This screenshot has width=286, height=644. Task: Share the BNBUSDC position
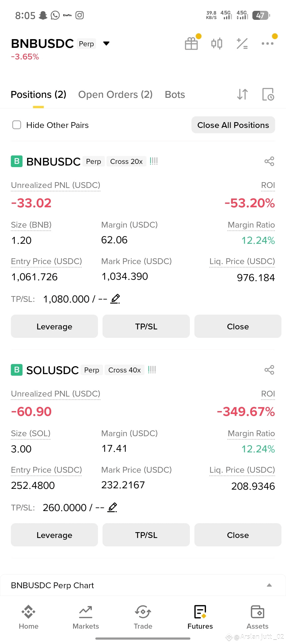point(269,161)
